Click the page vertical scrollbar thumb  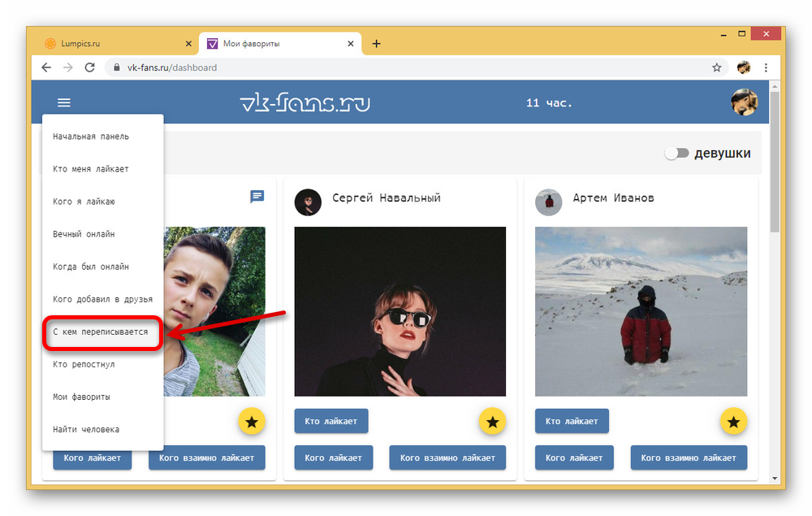coord(774,163)
